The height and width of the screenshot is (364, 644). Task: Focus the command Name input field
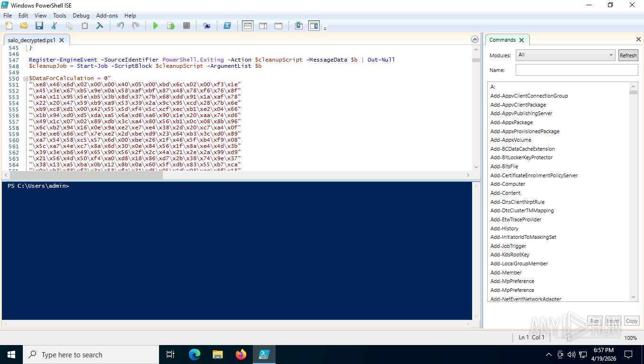coord(577,70)
